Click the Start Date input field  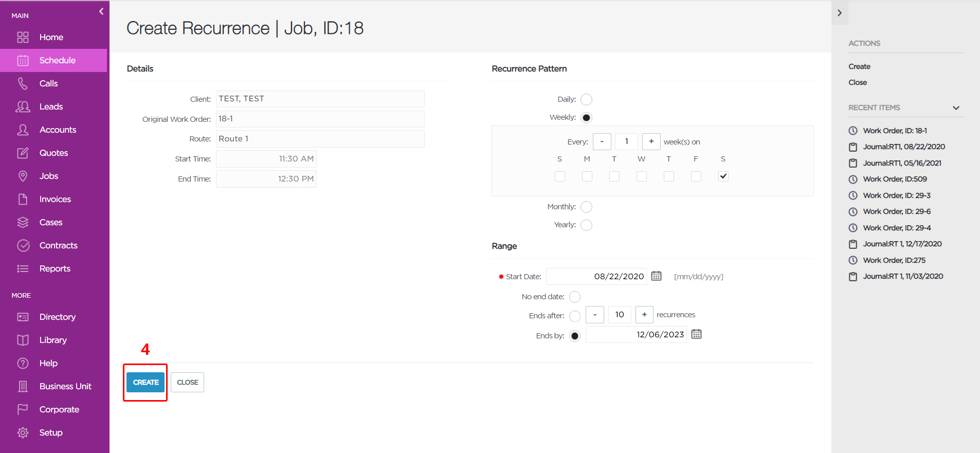(x=596, y=276)
